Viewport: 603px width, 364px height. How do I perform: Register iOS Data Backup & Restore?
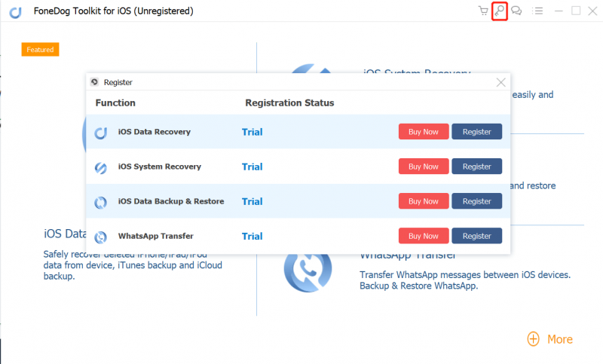(476, 201)
